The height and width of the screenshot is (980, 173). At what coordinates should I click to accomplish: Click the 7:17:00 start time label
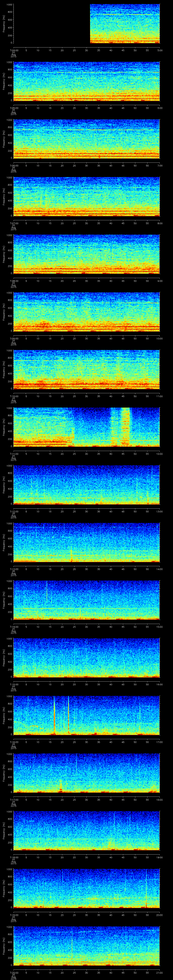[x=14, y=800]
